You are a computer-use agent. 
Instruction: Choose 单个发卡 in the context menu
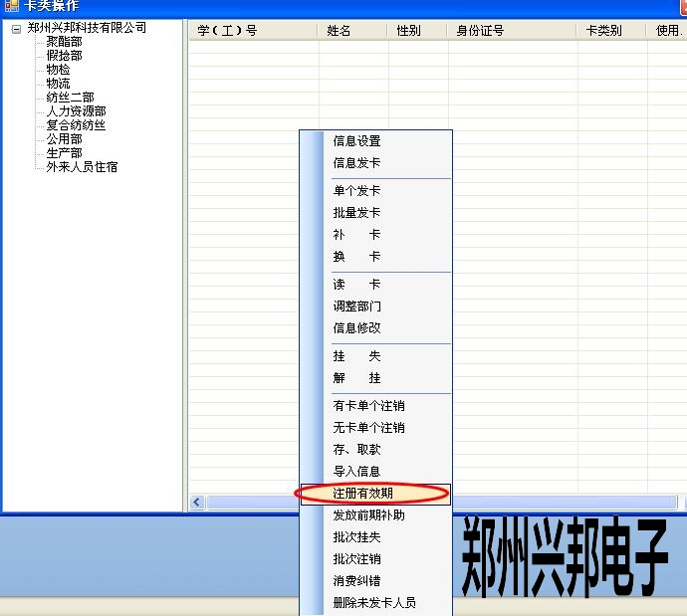click(356, 191)
